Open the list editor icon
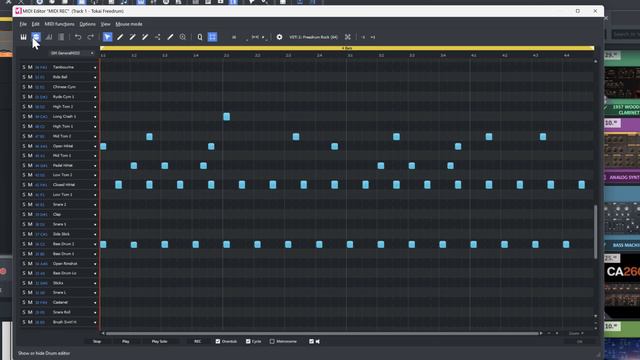The height and width of the screenshot is (360, 640). pyautogui.click(x=61, y=37)
